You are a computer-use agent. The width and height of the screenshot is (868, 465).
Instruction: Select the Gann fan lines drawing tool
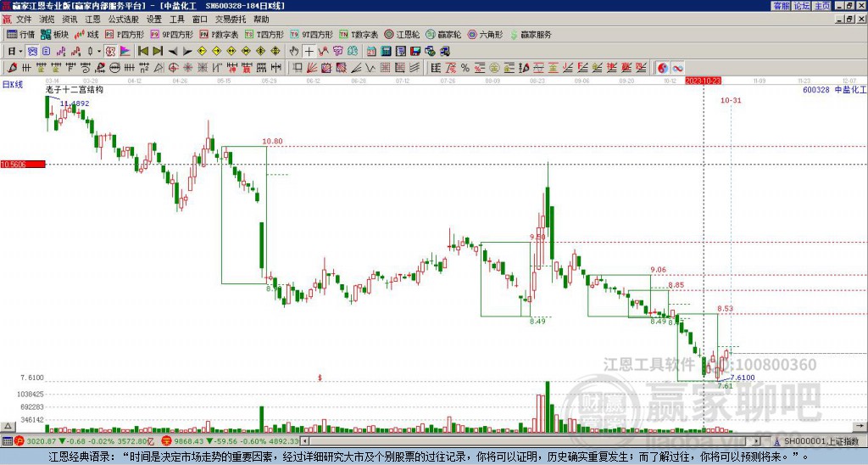(x=312, y=68)
